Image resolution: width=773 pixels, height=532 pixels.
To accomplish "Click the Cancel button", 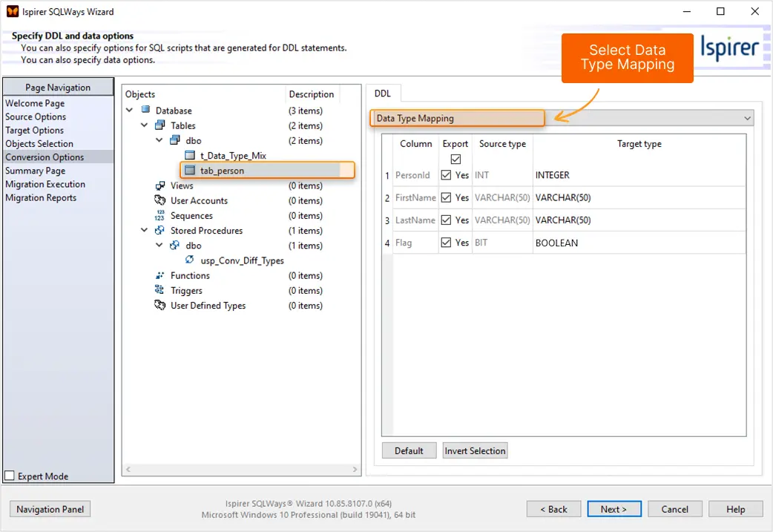I will [x=675, y=509].
